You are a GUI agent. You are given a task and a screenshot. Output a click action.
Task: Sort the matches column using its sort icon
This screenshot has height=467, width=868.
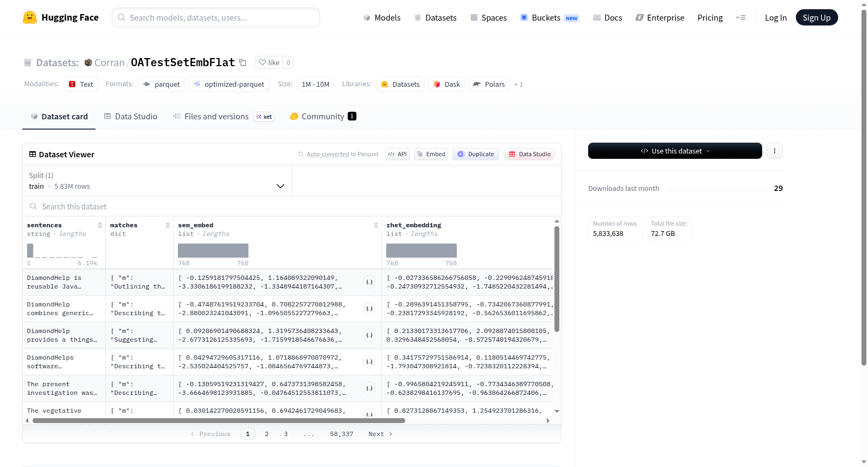point(168,225)
